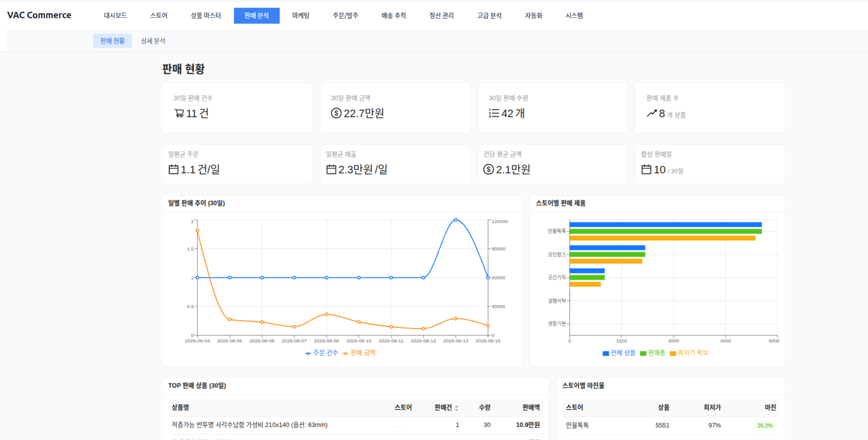Viewport: 868px width, 440px height.
Task: Open the 시스템 menu
Action: click(x=574, y=16)
